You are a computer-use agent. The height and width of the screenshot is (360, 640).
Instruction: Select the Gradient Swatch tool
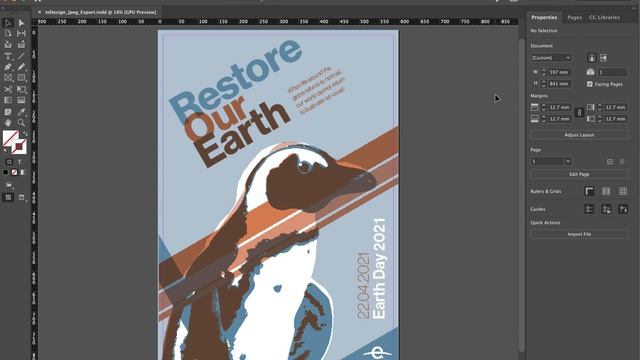pyautogui.click(x=8, y=100)
